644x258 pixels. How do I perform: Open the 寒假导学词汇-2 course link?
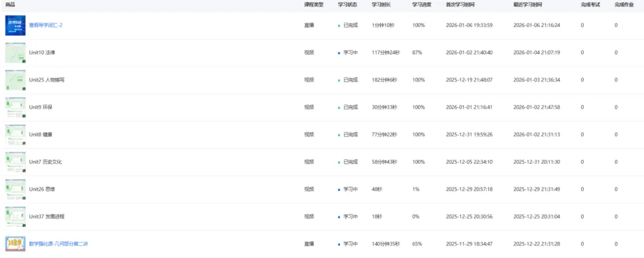click(45, 26)
